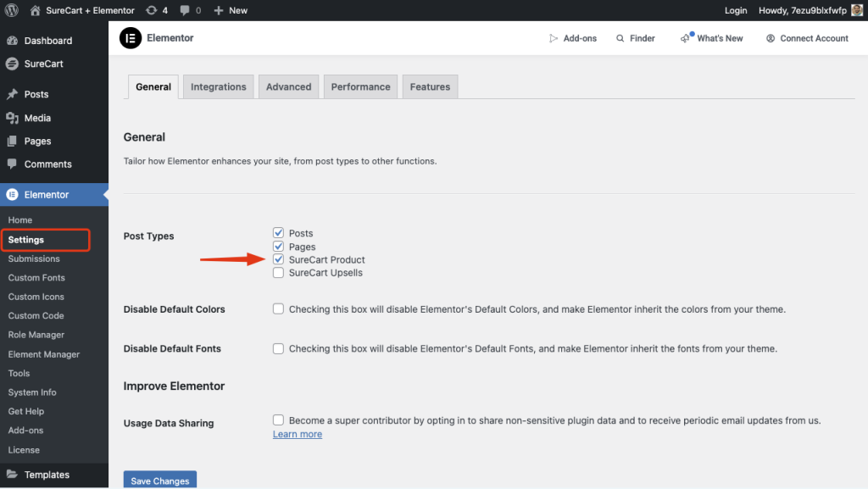The height and width of the screenshot is (489, 868).
Task: Open comments bubble icon in admin bar
Action: (185, 10)
